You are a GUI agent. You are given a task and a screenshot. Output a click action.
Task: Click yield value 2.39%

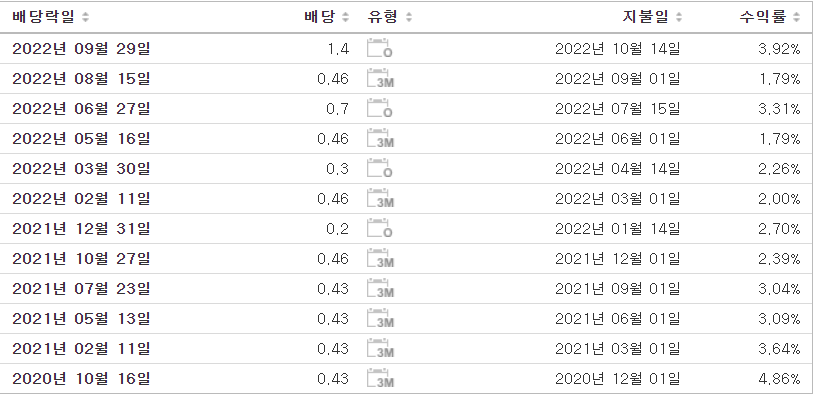tap(779, 259)
